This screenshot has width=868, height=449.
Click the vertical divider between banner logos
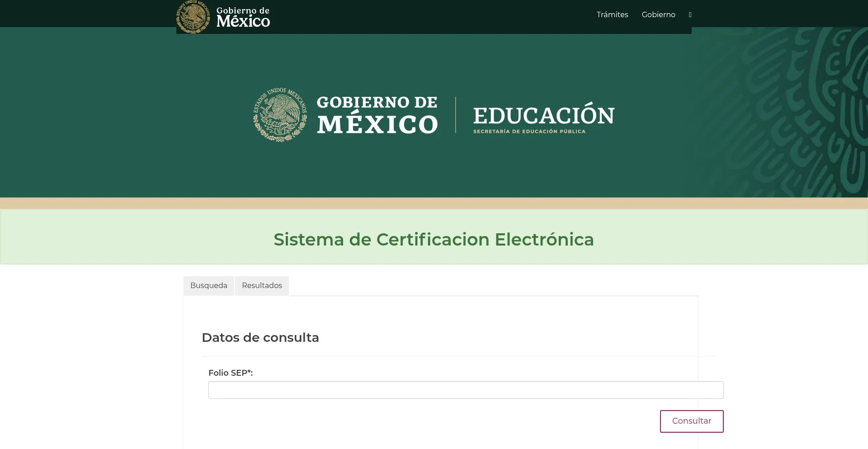(x=455, y=115)
